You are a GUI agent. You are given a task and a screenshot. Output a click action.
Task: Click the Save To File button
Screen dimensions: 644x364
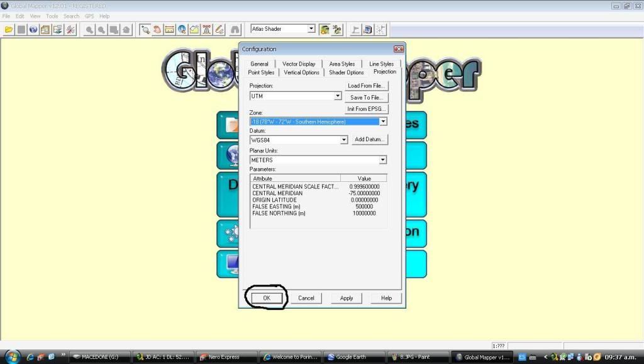pos(366,98)
